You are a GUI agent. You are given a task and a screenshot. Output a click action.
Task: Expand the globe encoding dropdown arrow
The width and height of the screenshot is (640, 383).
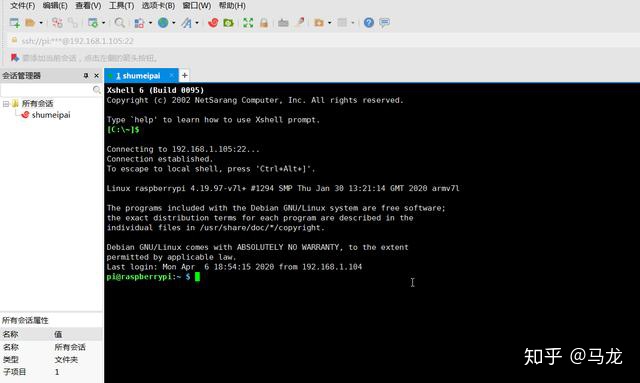(x=173, y=23)
